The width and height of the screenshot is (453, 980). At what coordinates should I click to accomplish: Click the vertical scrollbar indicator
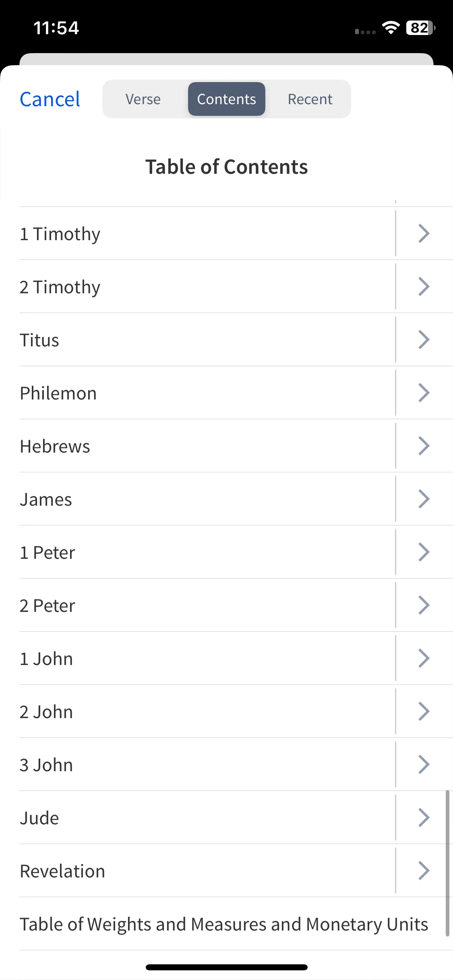point(447,863)
